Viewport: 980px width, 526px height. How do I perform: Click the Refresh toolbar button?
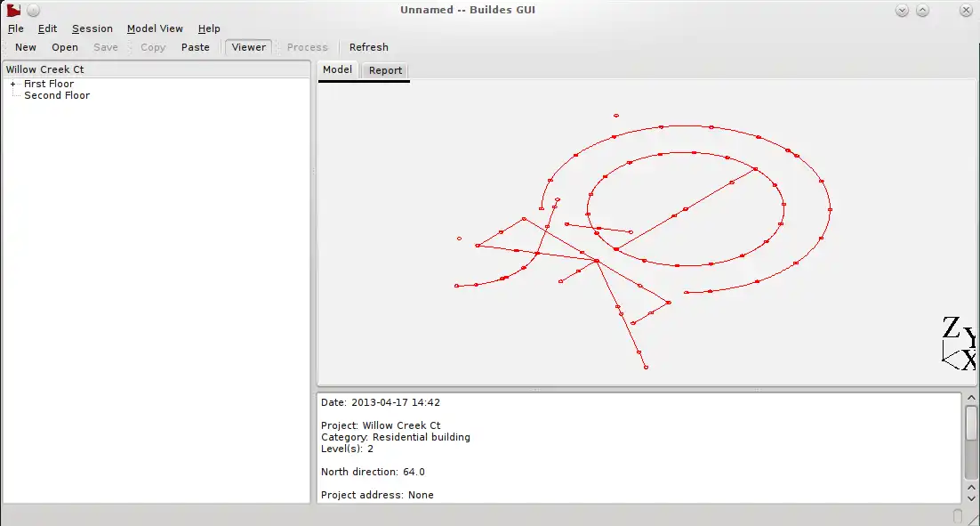pyautogui.click(x=369, y=47)
